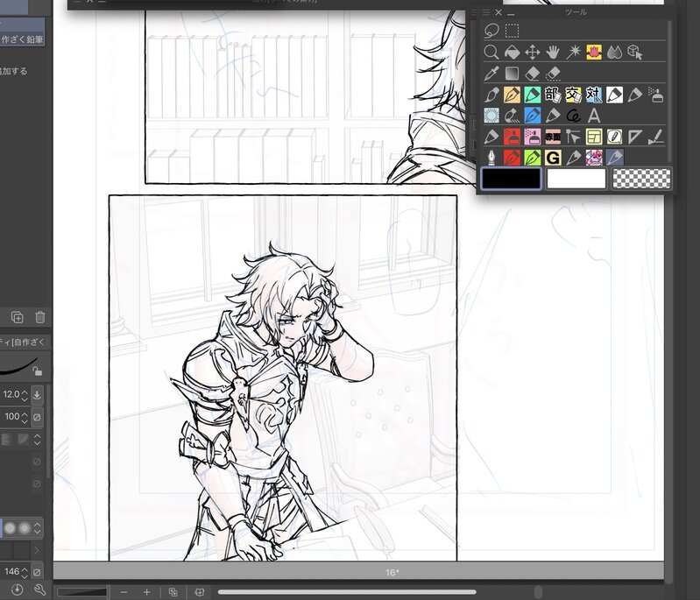Select the Eyedropper tool
Screen dimensions: 700x600
491,74
